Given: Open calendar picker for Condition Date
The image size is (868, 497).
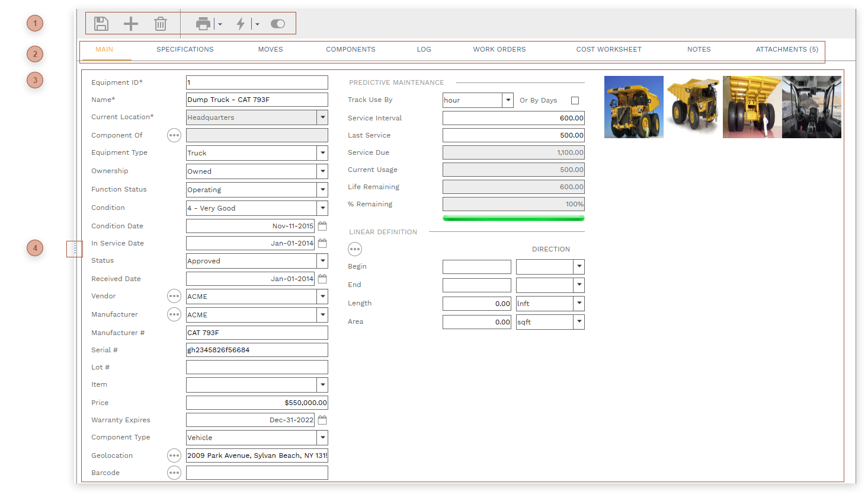Looking at the screenshot, I should click(x=322, y=226).
